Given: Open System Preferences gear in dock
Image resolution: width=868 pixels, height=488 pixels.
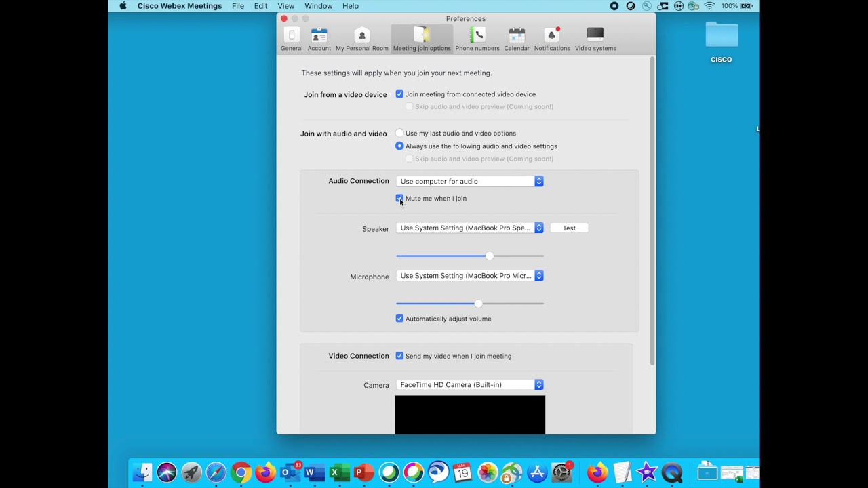Looking at the screenshot, I should coord(561,472).
